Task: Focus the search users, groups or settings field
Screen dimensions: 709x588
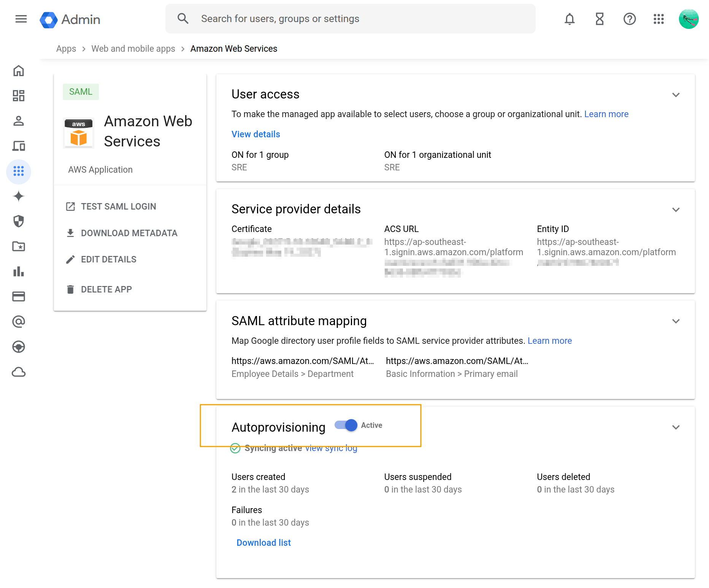Action: (350, 19)
